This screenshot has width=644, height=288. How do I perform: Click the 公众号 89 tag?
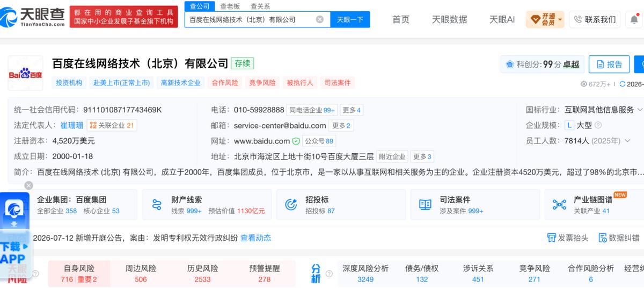319,141
